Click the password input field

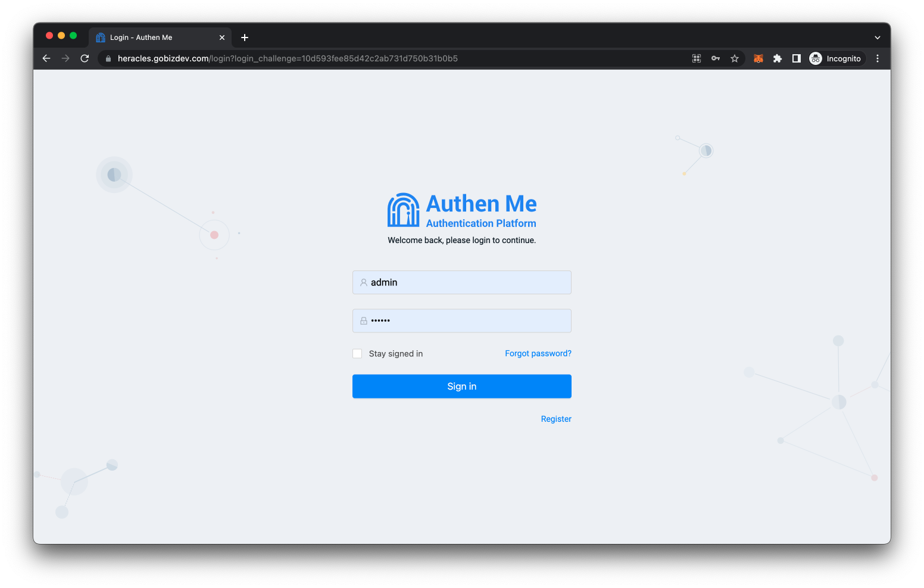pos(462,321)
